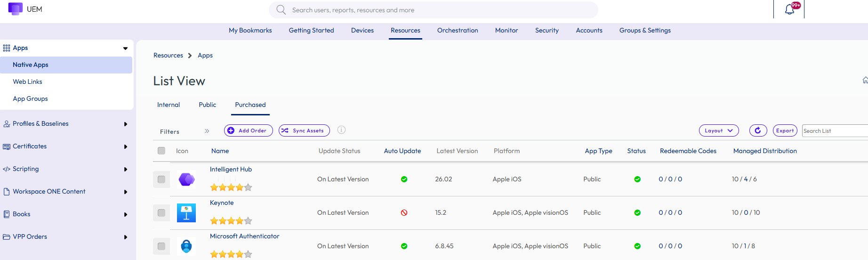Check the Keynote row checkbox
The width and height of the screenshot is (868, 260).
161,213
